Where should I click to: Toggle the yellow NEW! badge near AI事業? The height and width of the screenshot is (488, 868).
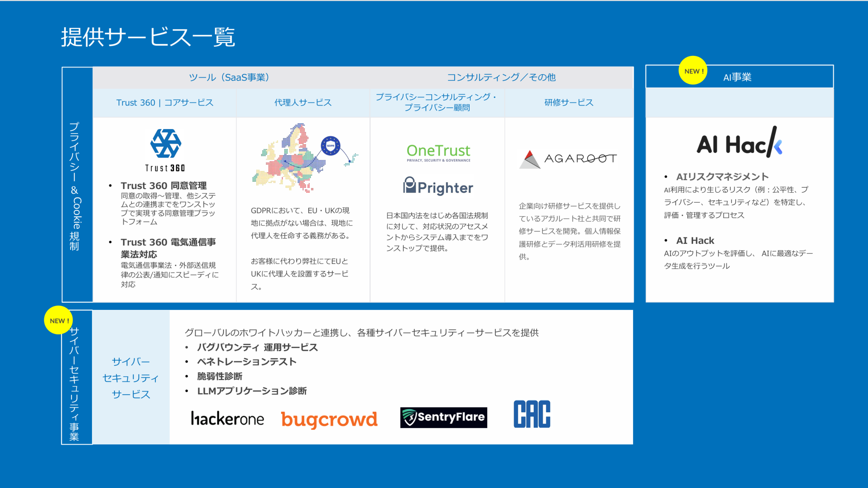tap(693, 71)
